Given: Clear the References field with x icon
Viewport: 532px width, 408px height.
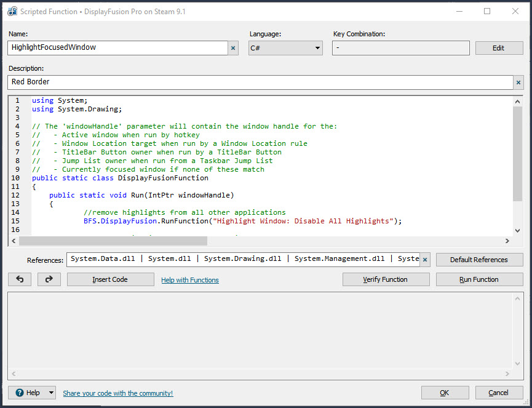Looking at the screenshot, I should 424,260.
